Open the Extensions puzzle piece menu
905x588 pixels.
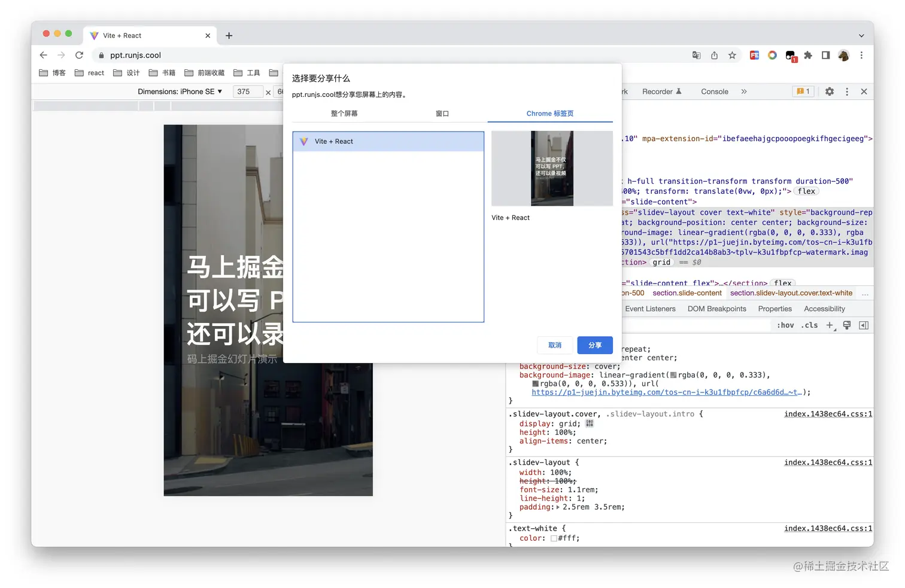click(808, 55)
